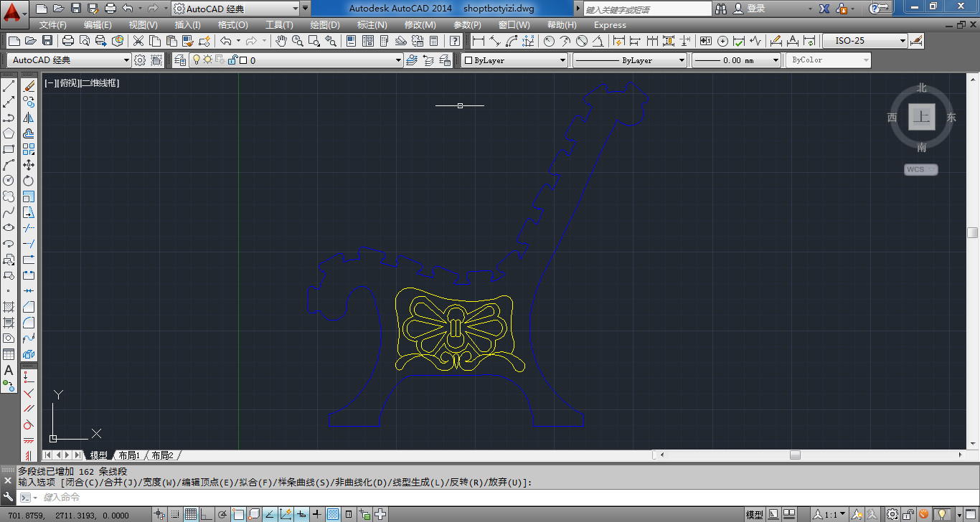Expand the layer list dropdown showing 0
980x522 pixels.
(x=398, y=60)
